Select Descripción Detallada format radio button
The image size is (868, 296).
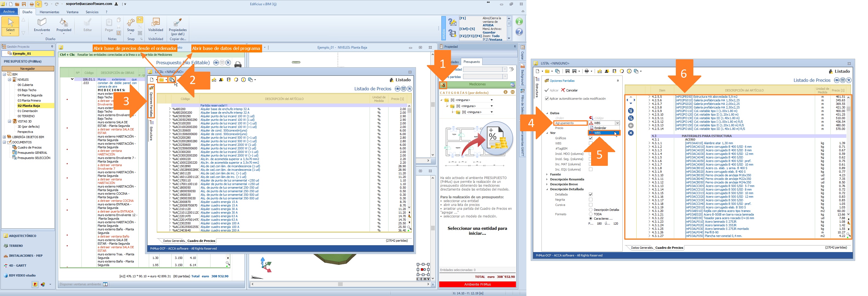(x=590, y=210)
